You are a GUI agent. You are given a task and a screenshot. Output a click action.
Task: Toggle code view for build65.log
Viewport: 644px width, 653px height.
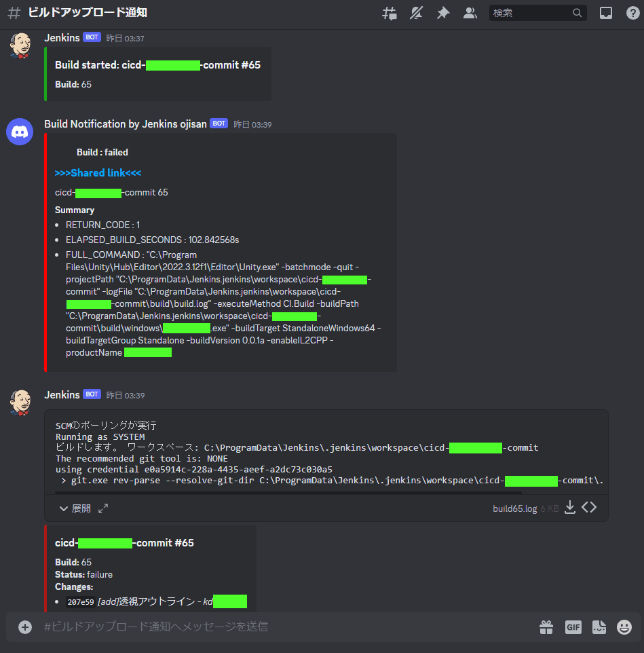[x=589, y=508]
